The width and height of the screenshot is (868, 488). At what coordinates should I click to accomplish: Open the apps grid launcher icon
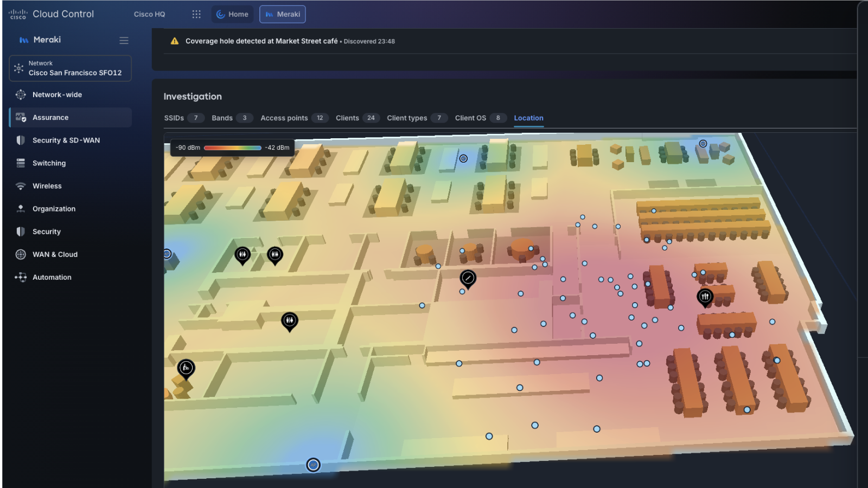point(196,14)
